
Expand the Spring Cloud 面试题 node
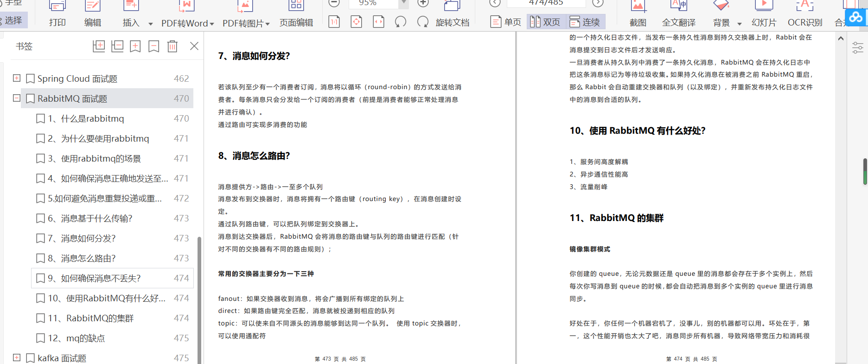coord(17,78)
